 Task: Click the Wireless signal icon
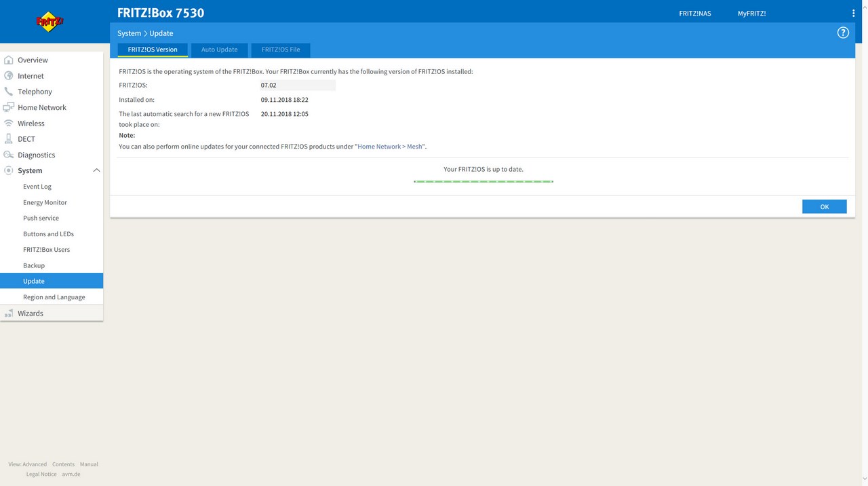9,124
